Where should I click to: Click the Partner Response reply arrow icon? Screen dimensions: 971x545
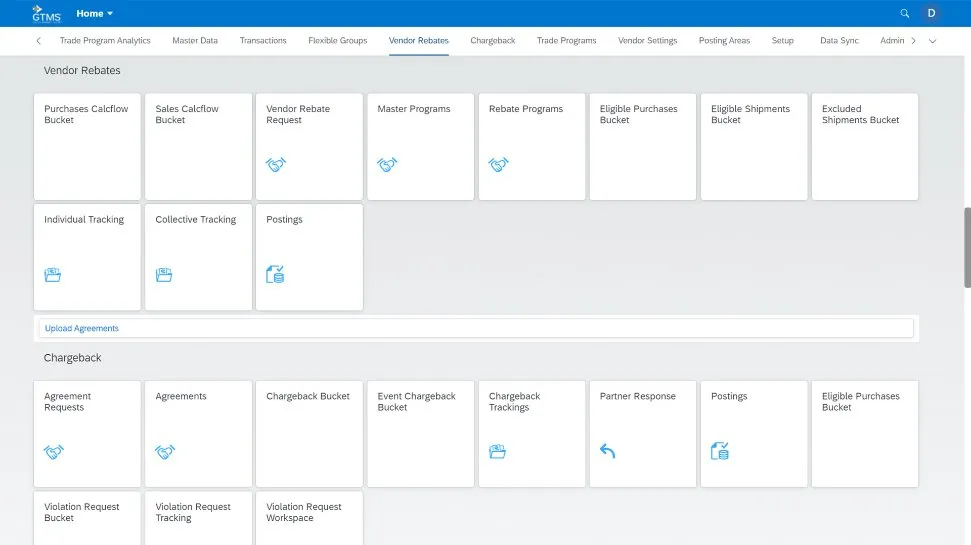point(608,451)
